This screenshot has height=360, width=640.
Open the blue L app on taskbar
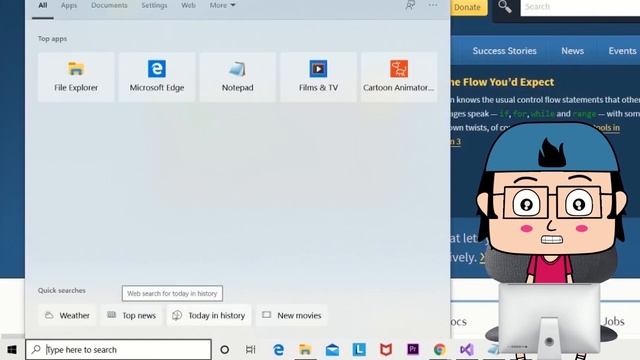tap(359, 350)
